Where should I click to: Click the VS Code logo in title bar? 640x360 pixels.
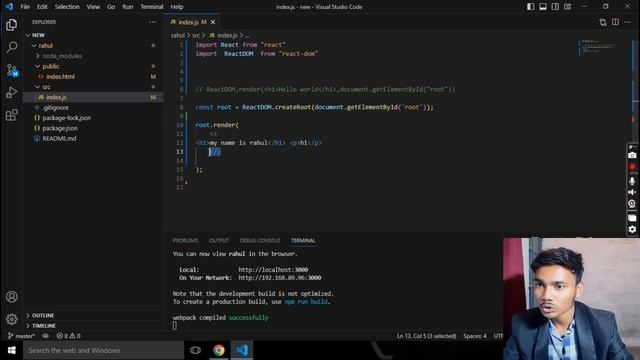[9, 7]
